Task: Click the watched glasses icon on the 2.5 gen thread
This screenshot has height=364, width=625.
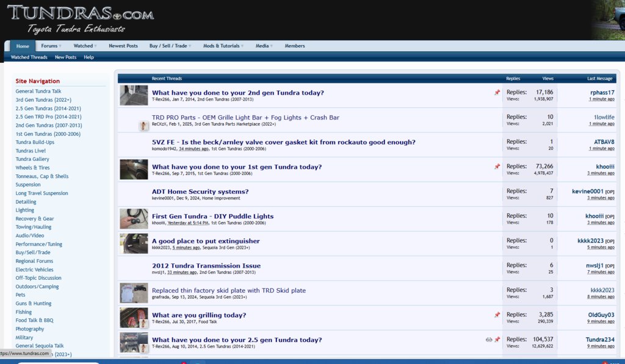Action: click(489, 340)
